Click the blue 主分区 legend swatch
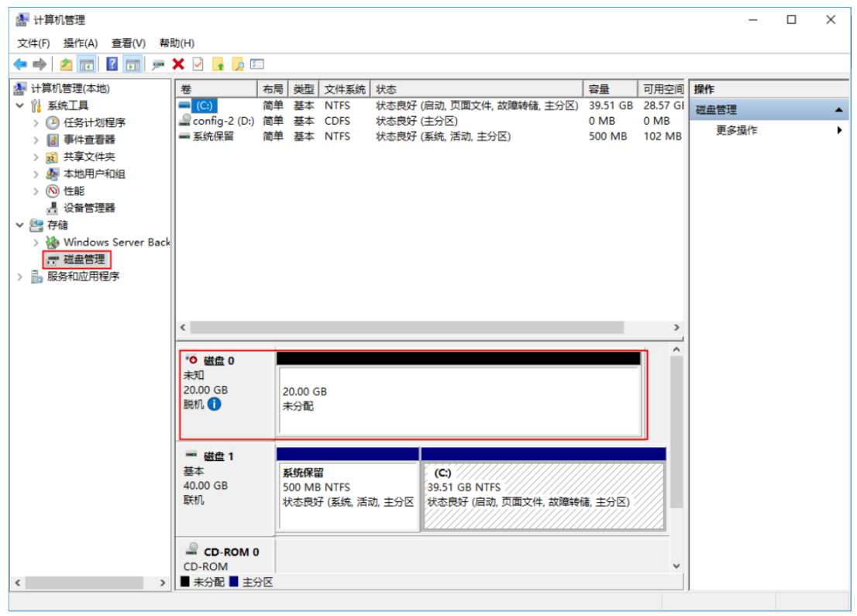The image size is (857, 616). (x=234, y=582)
